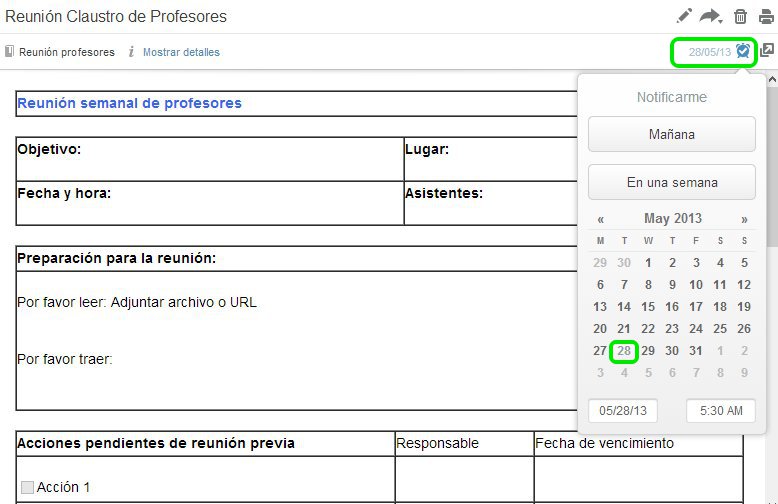778x504 pixels.
Task: Click the vertical scrollbar up arrow
Action: [x=772, y=79]
